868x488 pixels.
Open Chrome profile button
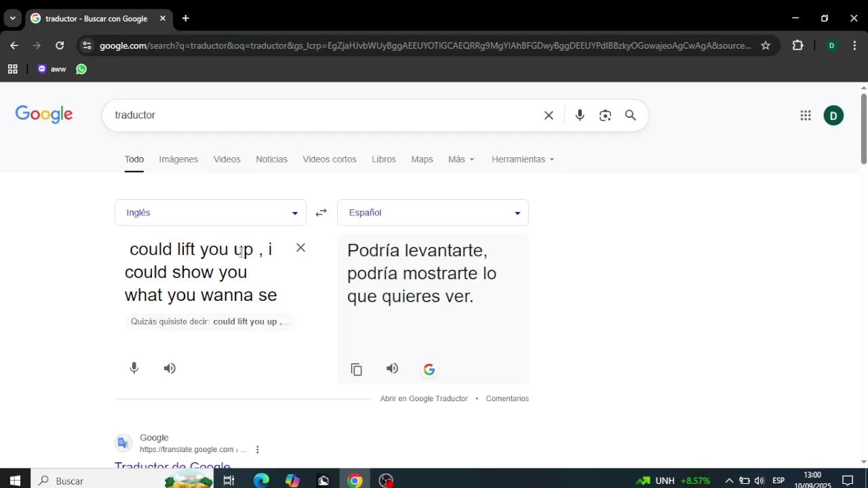pos(831,45)
